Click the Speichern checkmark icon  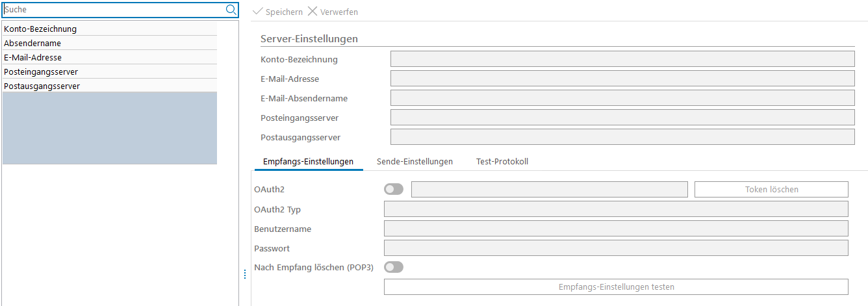coord(257,12)
